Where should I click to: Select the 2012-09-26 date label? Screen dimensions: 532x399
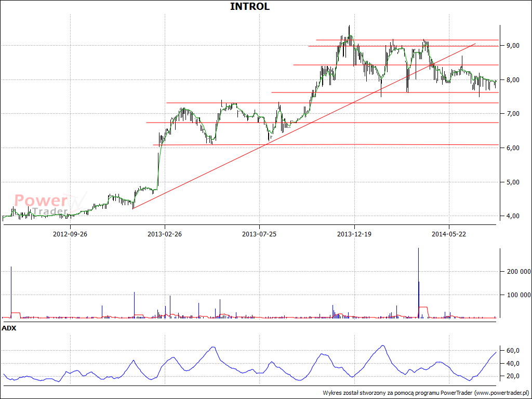[70, 234]
